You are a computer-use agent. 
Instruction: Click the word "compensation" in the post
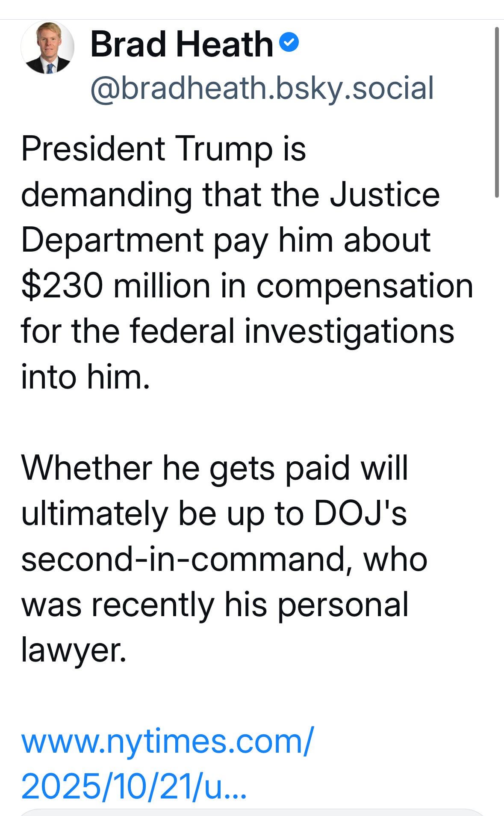(365, 285)
